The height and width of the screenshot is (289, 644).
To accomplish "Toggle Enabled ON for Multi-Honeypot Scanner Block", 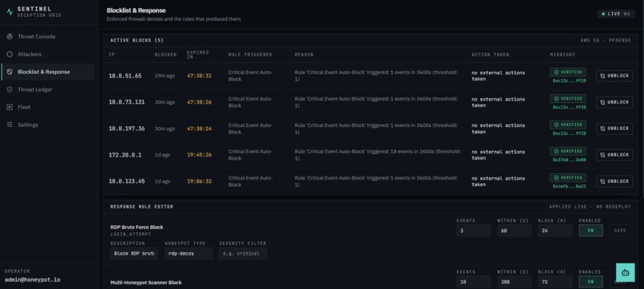I will [590, 282].
